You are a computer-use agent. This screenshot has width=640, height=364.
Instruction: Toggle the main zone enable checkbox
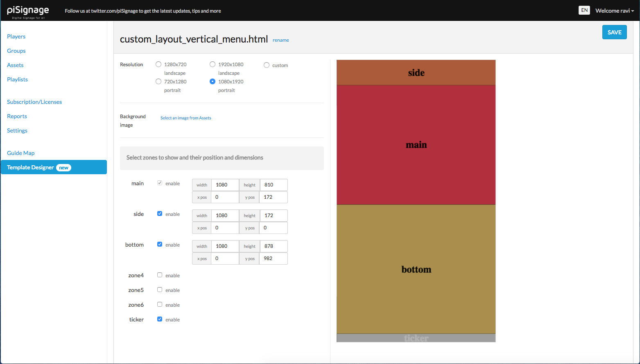[x=160, y=183]
